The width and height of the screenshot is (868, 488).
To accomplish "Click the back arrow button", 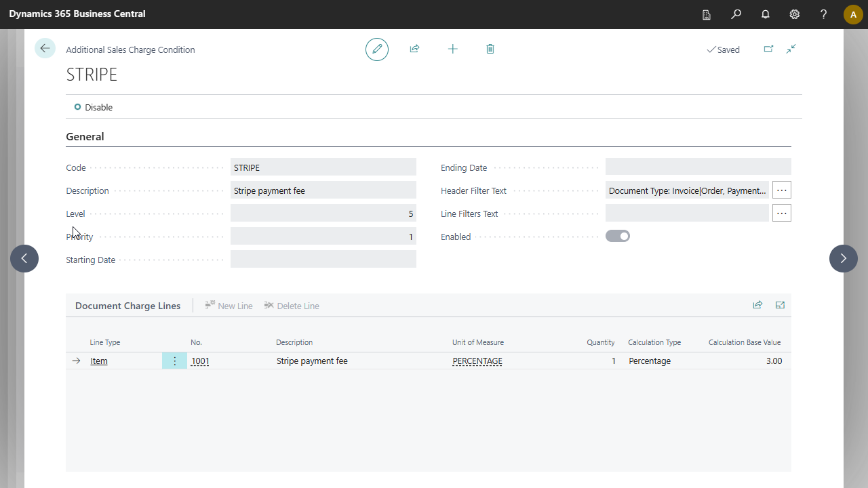I will point(45,48).
